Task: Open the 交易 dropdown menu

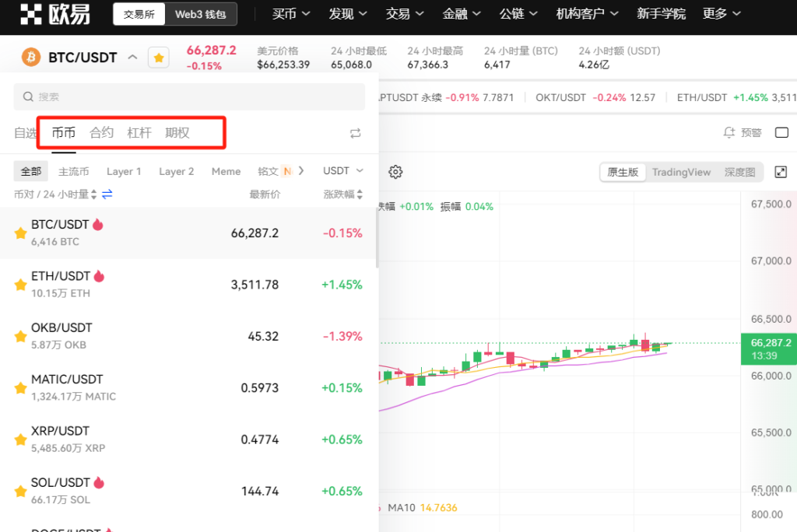Action: pyautogui.click(x=405, y=14)
